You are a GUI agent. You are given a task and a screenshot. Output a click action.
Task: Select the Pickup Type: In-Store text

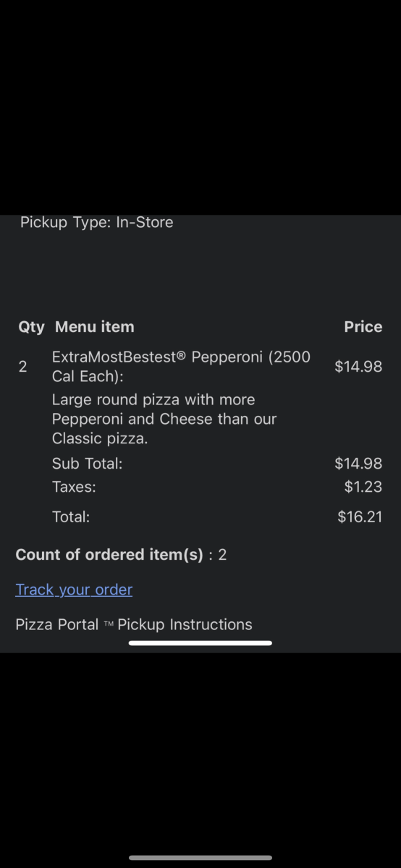[97, 222]
